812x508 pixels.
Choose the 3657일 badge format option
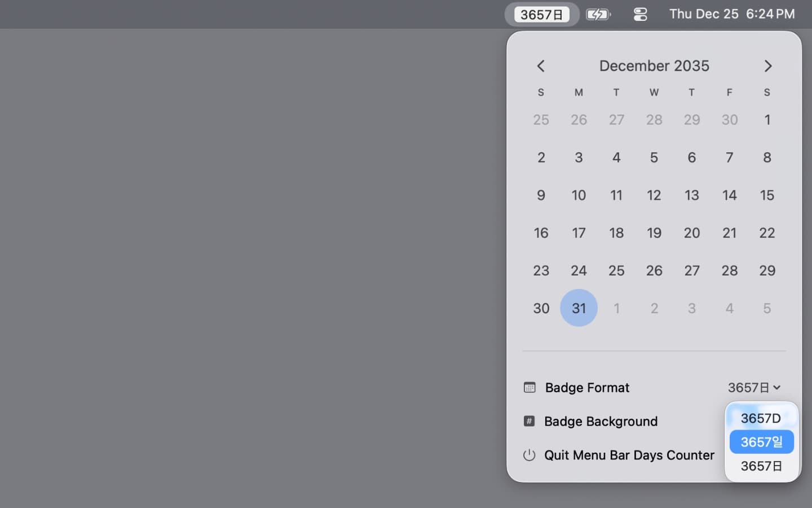coord(761,442)
